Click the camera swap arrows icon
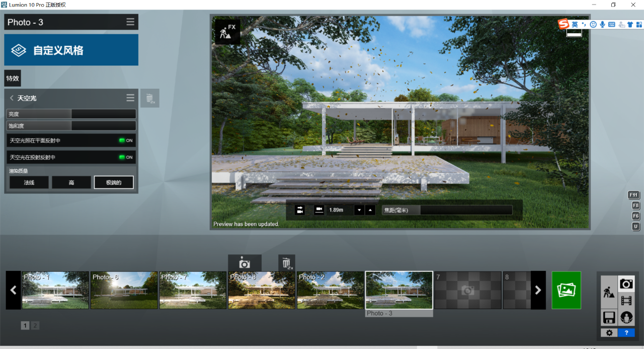 (x=300, y=210)
